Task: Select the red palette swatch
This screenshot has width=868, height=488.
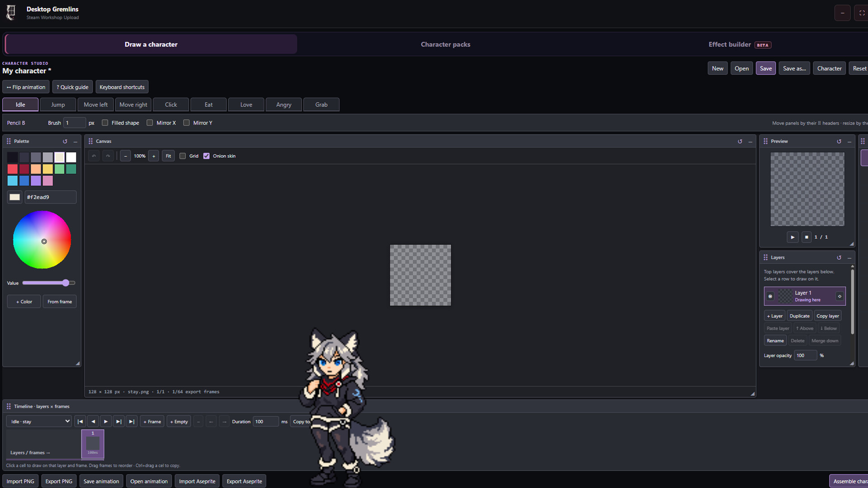Action: pyautogui.click(x=13, y=169)
